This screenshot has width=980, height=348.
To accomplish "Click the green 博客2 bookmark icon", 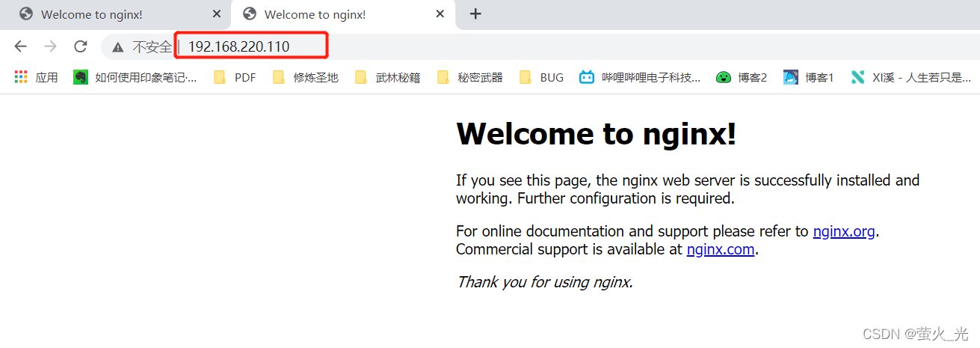I will [x=723, y=76].
